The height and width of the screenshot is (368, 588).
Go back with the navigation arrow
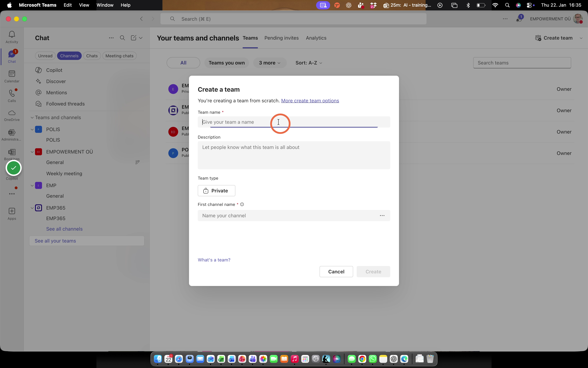[x=141, y=19]
